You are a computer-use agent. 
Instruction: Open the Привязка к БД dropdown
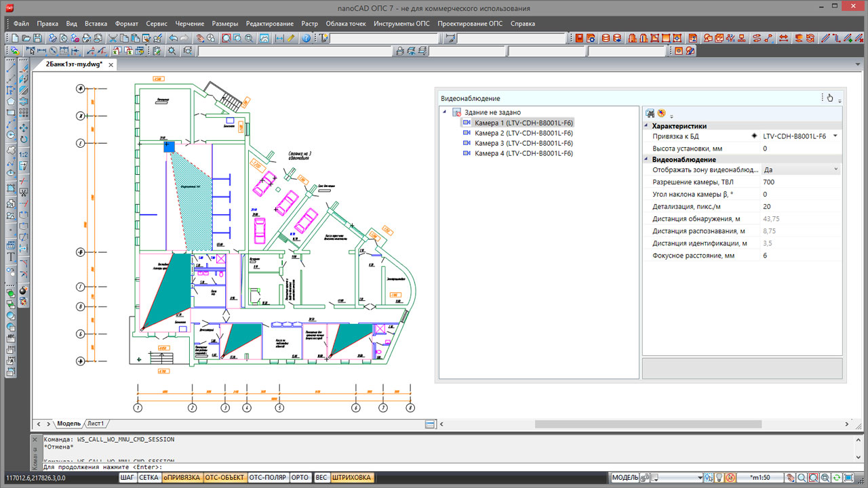click(835, 136)
